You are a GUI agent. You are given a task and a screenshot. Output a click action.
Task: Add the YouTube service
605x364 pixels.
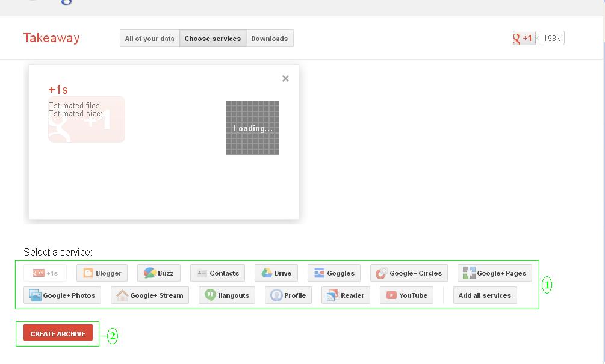click(407, 295)
